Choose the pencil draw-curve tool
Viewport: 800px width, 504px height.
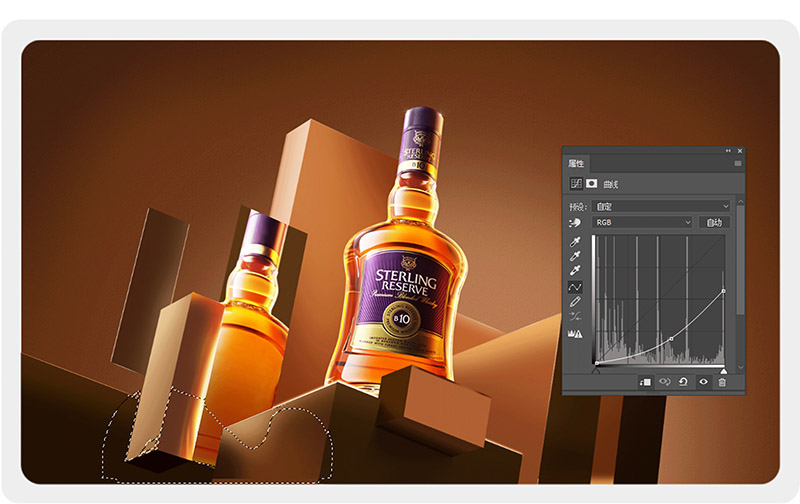pos(575,302)
